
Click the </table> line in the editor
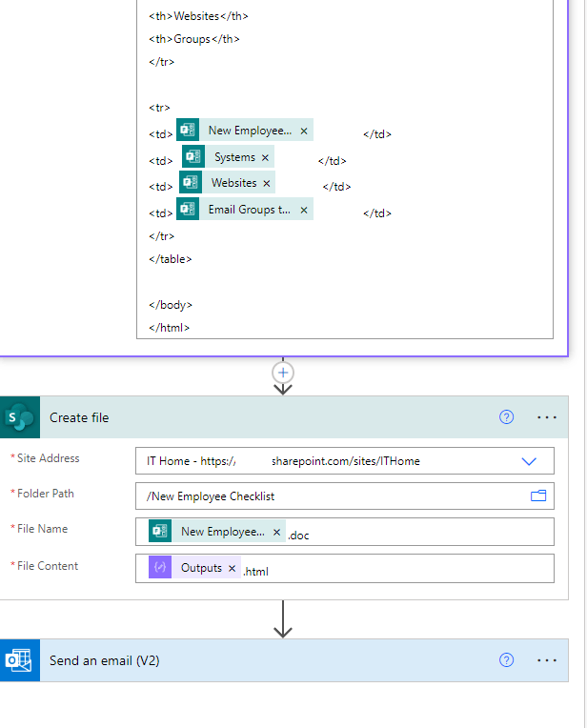[170, 259]
